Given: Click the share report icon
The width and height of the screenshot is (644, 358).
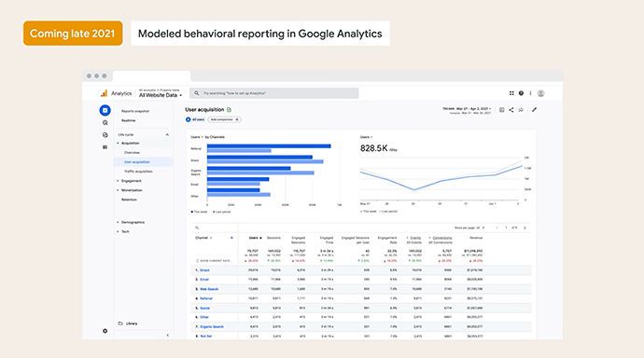Looking at the screenshot, I should coord(511,109).
